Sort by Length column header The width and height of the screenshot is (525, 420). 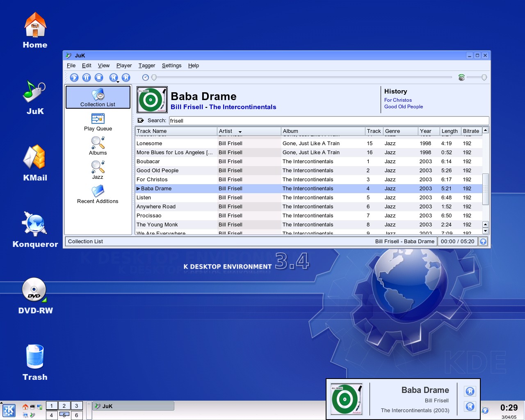point(450,131)
